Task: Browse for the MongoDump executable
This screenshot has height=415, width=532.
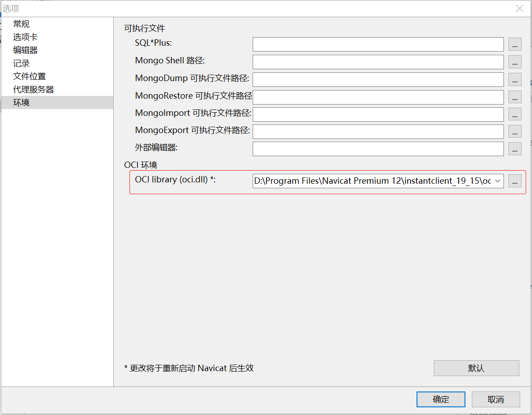Action: click(515, 80)
